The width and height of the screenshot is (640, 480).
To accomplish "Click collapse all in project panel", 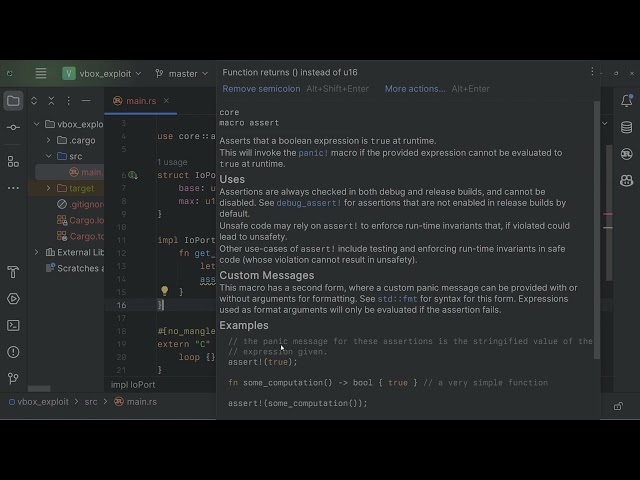I will [51, 101].
